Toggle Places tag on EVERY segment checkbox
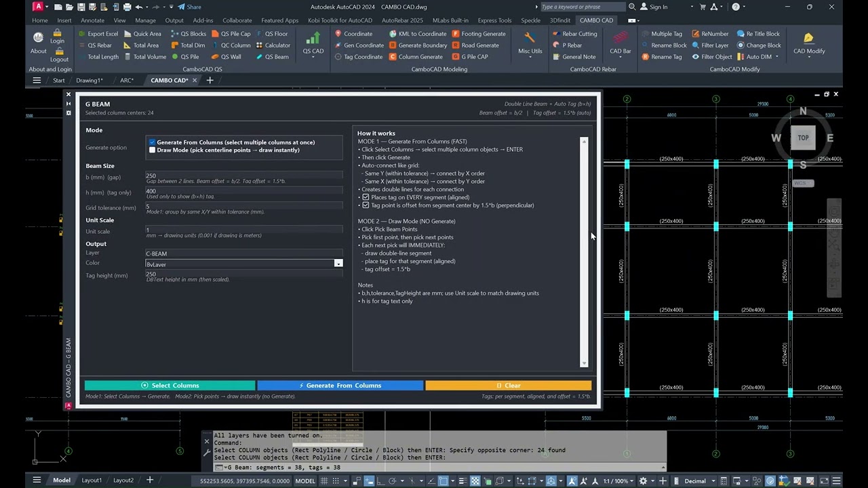Viewport: 868px width, 488px height. tap(366, 197)
